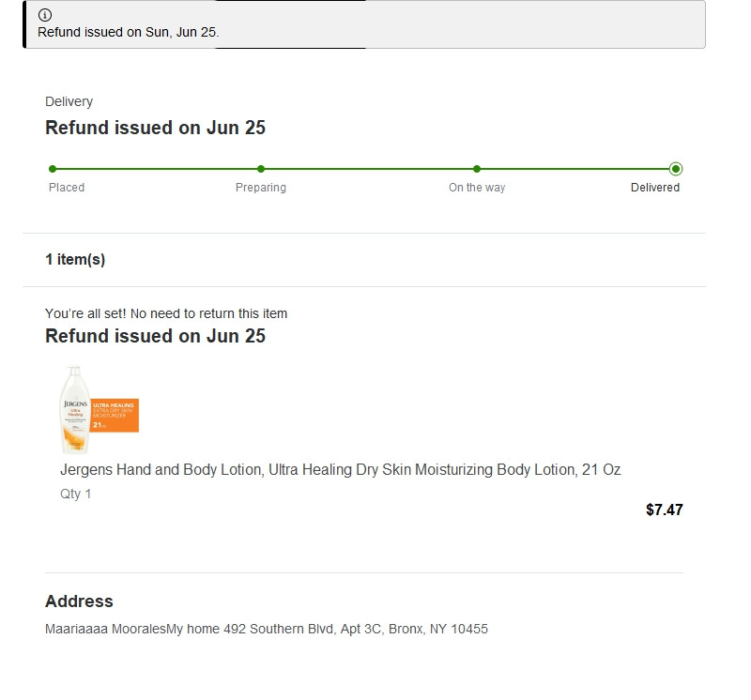The width and height of the screenshot is (751, 700).
Task: Open the Jergens lotion product image
Action: 100,410
